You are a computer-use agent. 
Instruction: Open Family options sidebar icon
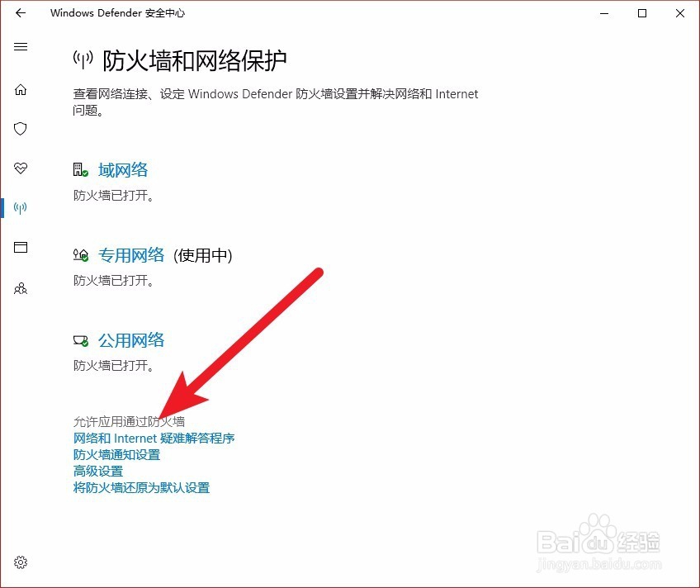[21, 288]
